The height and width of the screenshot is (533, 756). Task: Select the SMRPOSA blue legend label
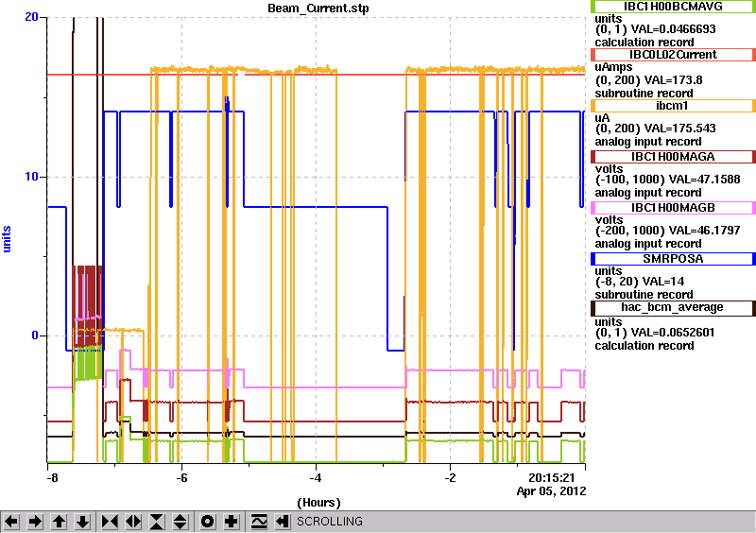[673, 259]
